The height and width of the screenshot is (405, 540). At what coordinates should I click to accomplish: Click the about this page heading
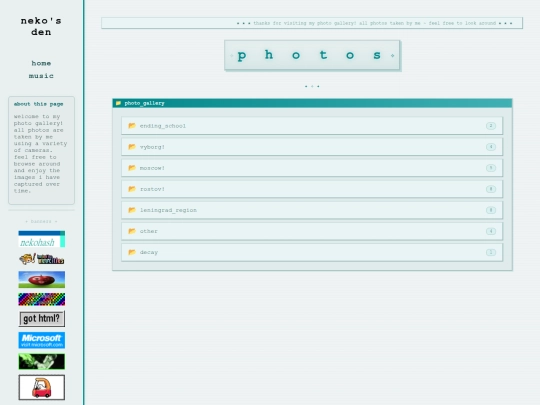(39, 104)
